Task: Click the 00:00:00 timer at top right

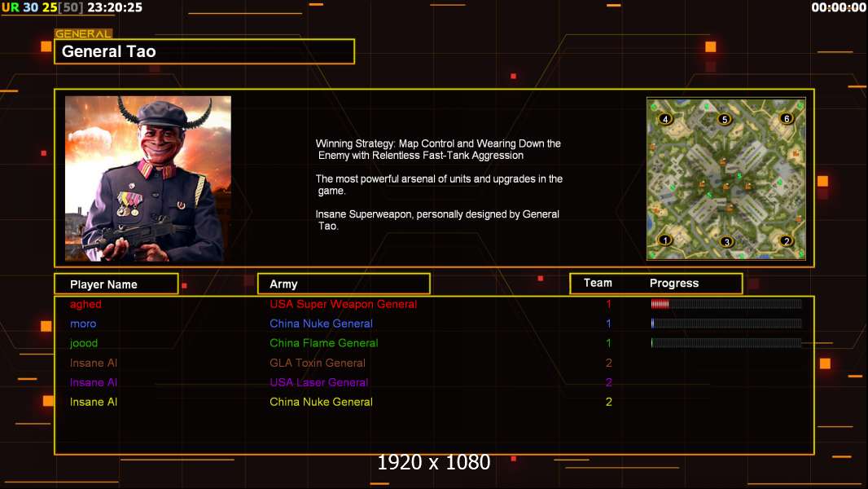Action: click(839, 7)
